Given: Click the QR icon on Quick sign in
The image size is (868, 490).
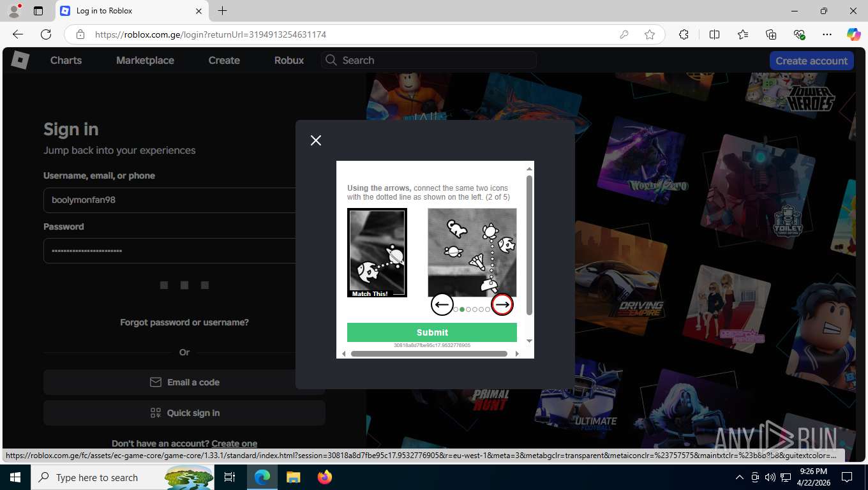Looking at the screenshot, I should pyautogui.click(x=156, y=413).
